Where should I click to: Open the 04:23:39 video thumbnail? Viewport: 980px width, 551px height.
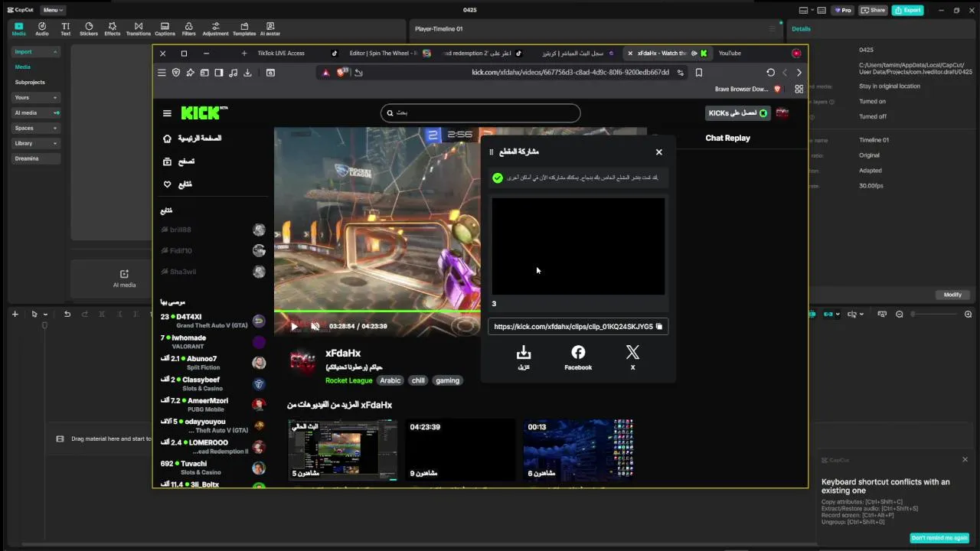tap(460, 450)
